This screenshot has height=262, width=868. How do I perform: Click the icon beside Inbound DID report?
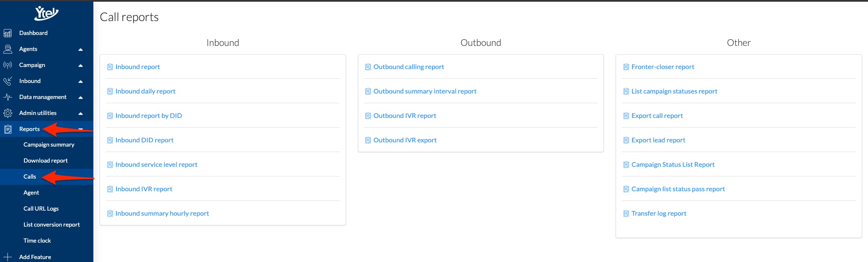[110, 140]
